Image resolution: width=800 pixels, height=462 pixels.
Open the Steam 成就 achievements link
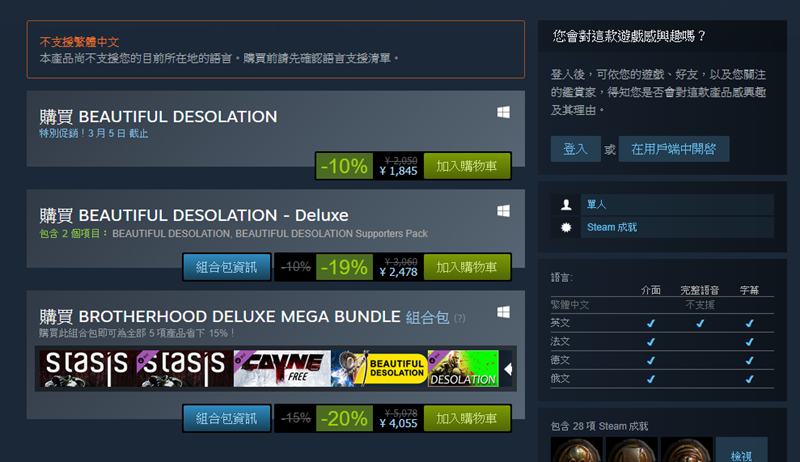612,227
